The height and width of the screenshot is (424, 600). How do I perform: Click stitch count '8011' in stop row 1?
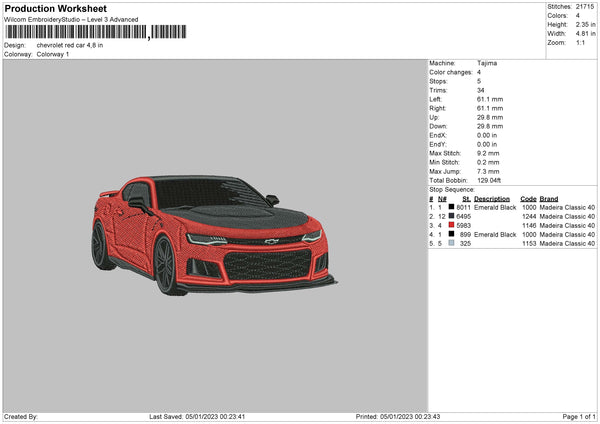click(x=463, y=207)
